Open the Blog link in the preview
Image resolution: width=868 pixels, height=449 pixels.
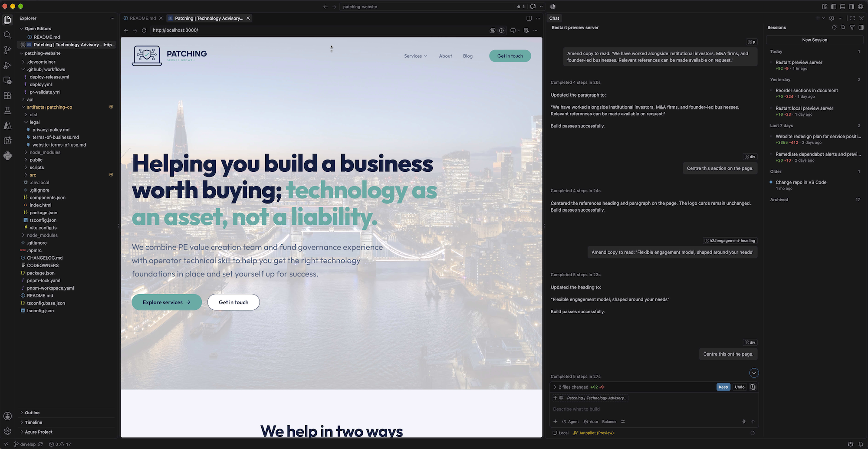click(467, 56)
